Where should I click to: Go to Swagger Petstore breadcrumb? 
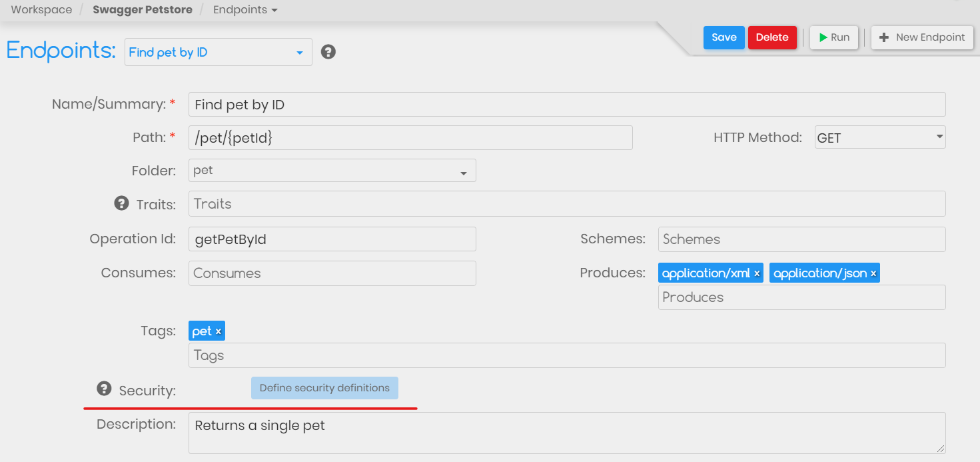pyautogui.click(x=143, y=10)
